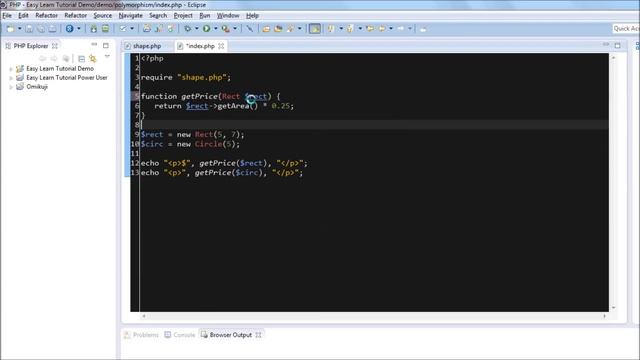This screenshot has height=360, width=640.
Task: Open the Debug configurations dropdown arrow
Action: coord(196,29)
